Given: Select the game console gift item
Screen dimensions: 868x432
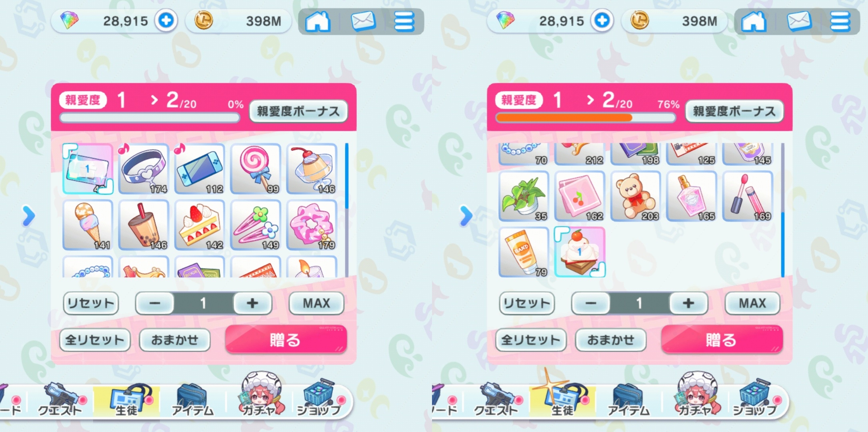Looking at the screenshot, I should pyautogui.click(x=200, y=169).
